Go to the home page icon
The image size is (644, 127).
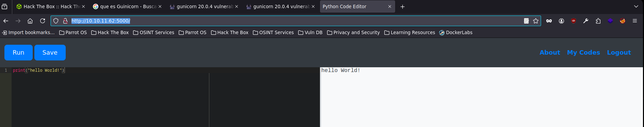[x=30, y=21]
